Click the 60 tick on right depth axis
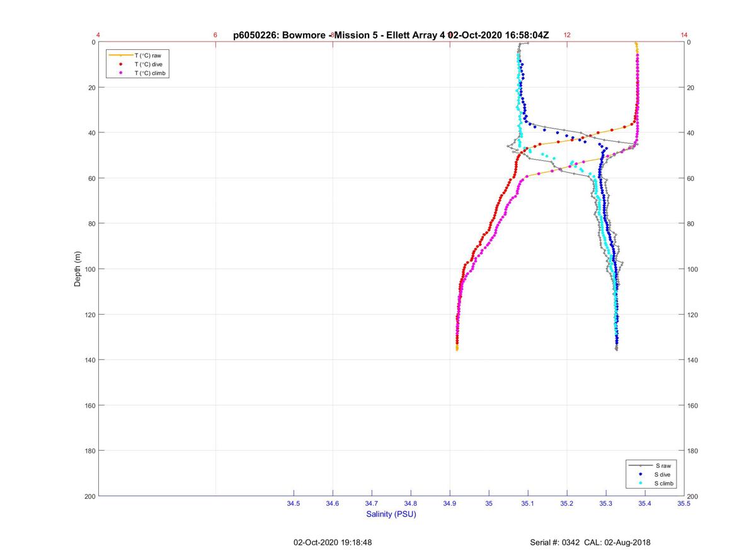Screen dimensions: 756x558 point(692,178)
